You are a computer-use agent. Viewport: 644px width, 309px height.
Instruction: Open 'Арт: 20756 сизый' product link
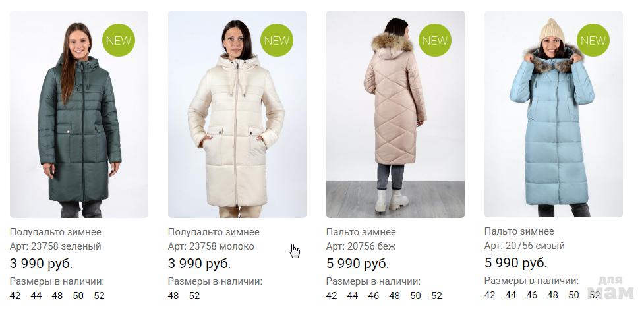[x=525, y=246]
